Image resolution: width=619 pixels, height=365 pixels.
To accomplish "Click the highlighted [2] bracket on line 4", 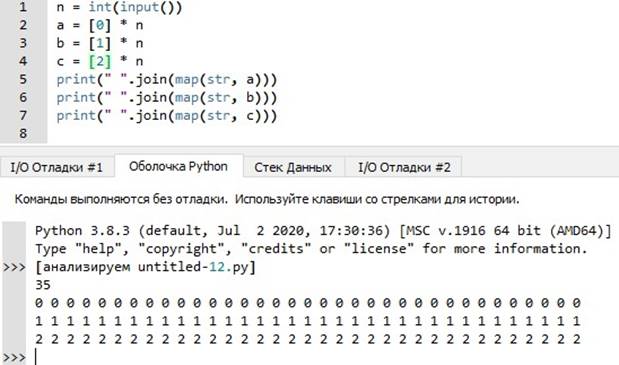I will (x=100, y=61).
